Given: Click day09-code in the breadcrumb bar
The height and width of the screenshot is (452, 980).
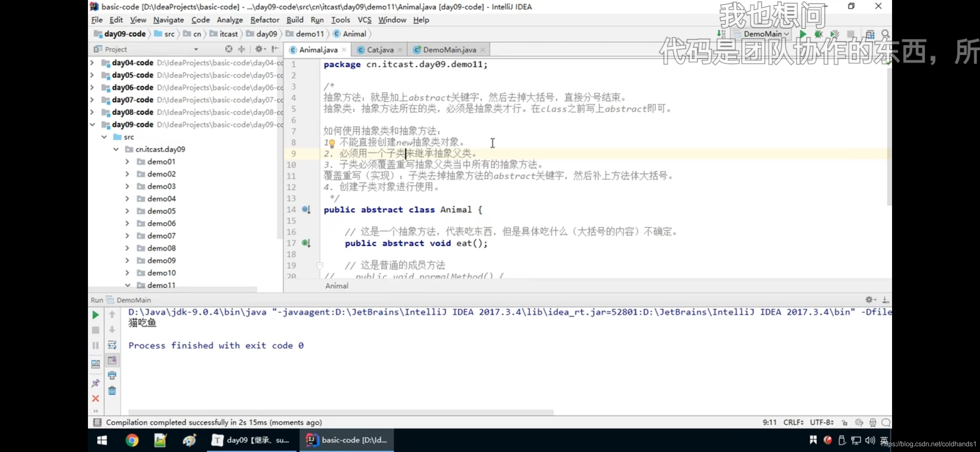Looking at the screenshot, I should 120,34.
